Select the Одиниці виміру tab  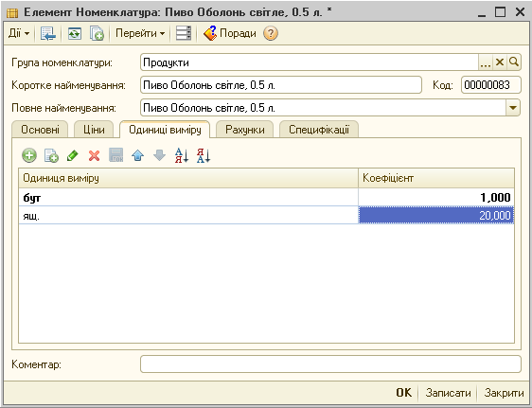165,130
